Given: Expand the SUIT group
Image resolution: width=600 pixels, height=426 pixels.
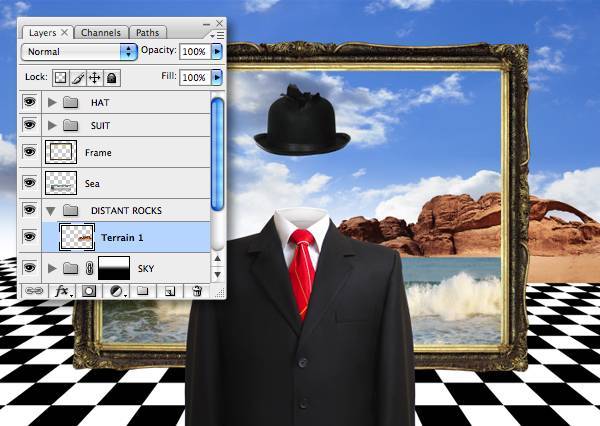Looking at the screenshot, I should (x=52, y=126).
